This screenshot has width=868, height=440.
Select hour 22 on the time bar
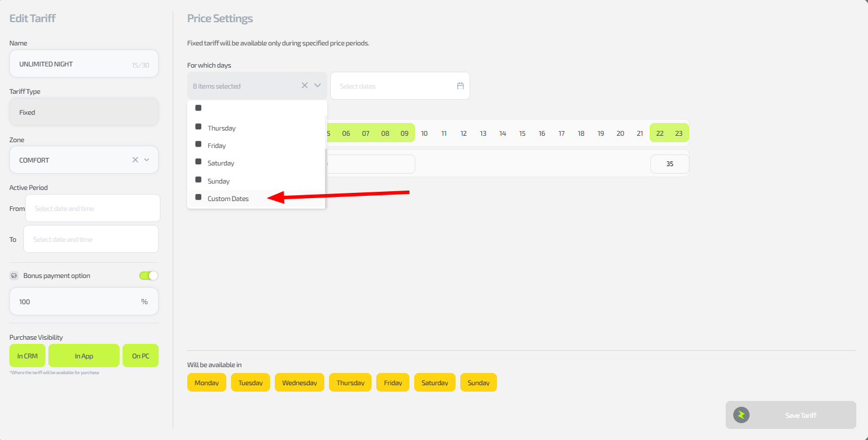(x=660, y=133)
